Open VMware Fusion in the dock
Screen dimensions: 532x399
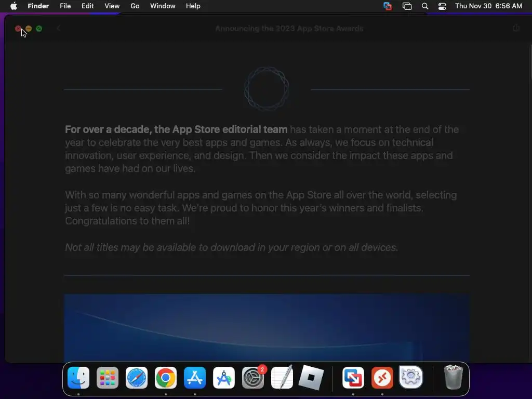(353, 378)
